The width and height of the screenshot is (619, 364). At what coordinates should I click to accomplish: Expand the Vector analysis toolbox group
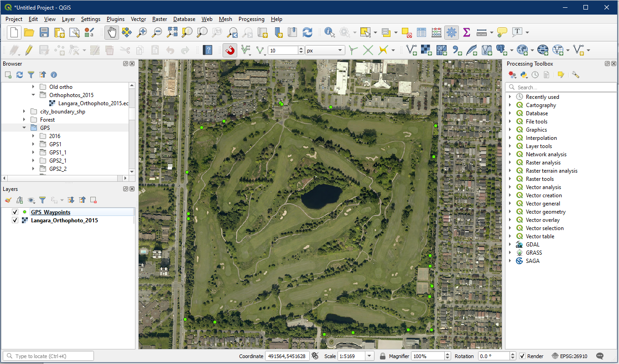(x=510, y=187)
